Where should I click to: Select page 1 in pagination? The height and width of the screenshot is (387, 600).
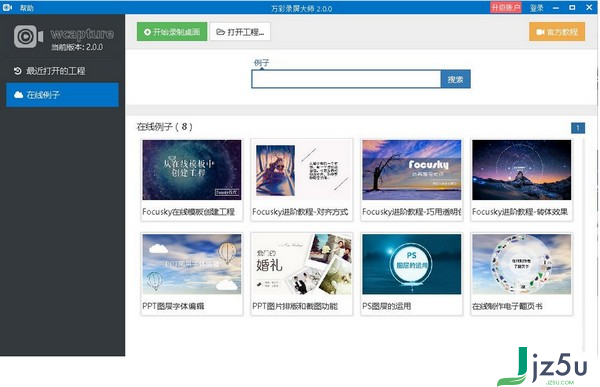pyautogui.click(x=578, y=128)
